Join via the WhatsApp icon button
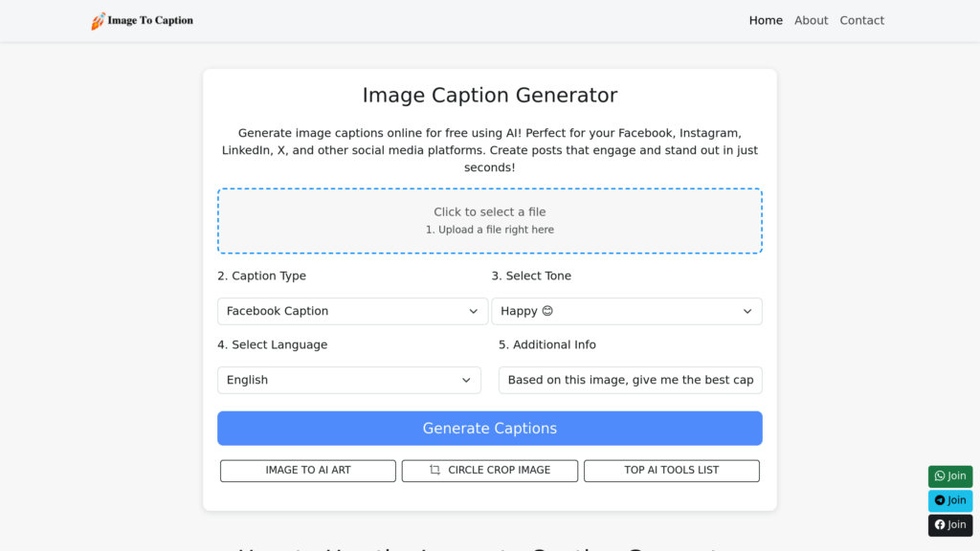 (x=949, y=476)
